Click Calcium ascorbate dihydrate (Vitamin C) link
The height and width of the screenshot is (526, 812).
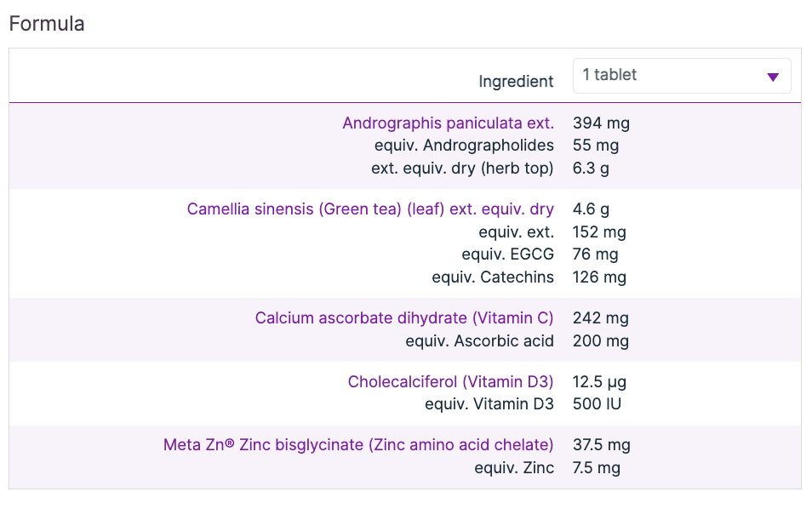click(x=404, y=318)
